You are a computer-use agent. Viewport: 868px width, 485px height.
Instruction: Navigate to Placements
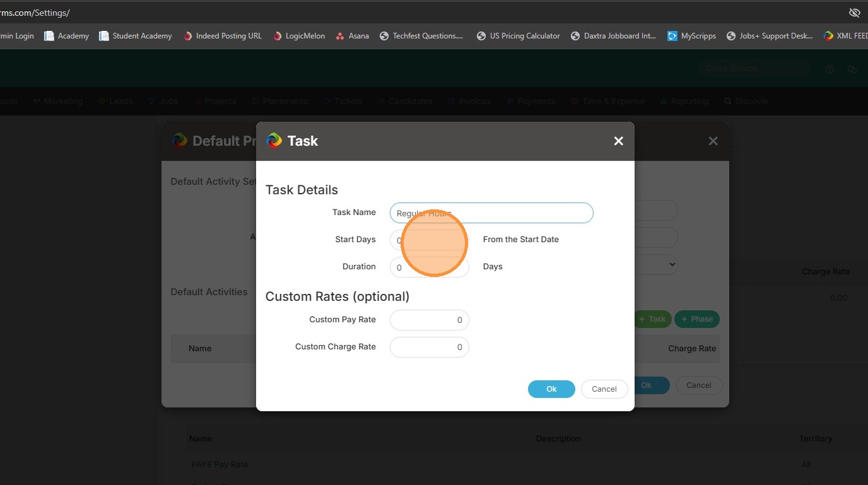tap(279, 101)
